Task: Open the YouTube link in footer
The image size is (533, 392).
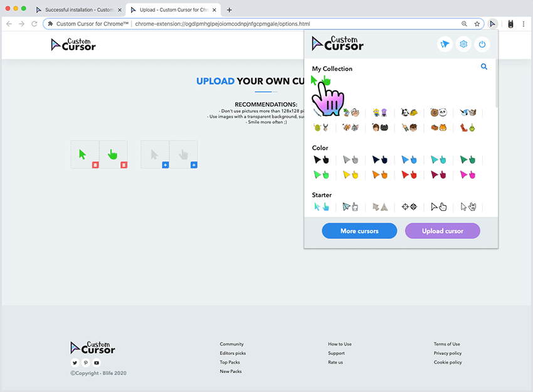Action: coord(97,363)
